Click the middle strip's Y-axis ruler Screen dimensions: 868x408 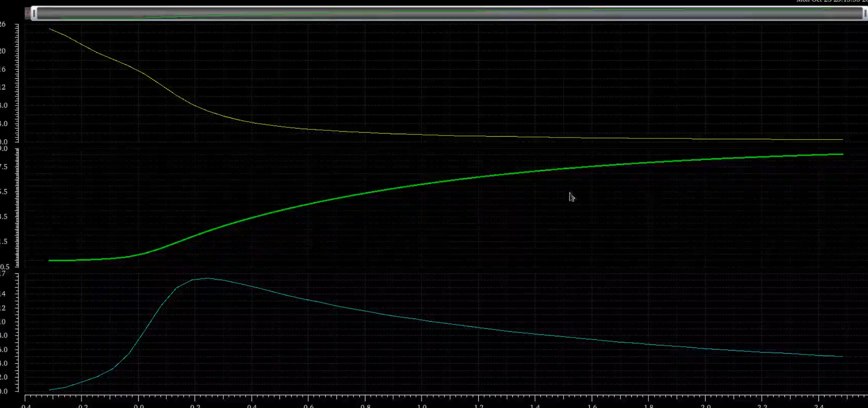coord(17,208)
